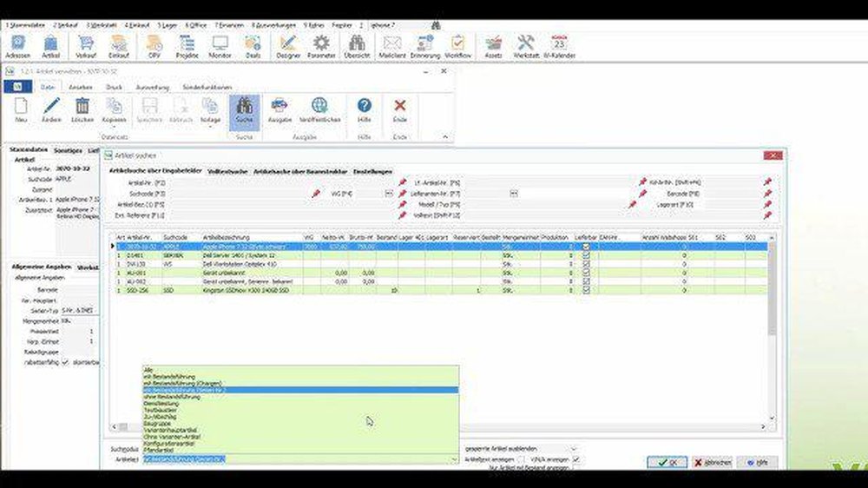This screenshot has height=488, width=868.
Task: Collapse the ribbon with the chevron
Action: coord(445,137)
